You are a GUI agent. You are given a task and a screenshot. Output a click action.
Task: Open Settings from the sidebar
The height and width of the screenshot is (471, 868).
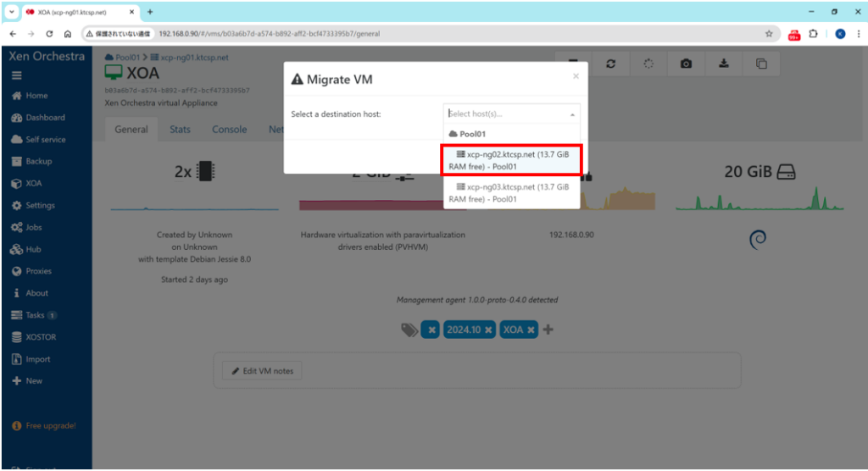coord(40,205)
